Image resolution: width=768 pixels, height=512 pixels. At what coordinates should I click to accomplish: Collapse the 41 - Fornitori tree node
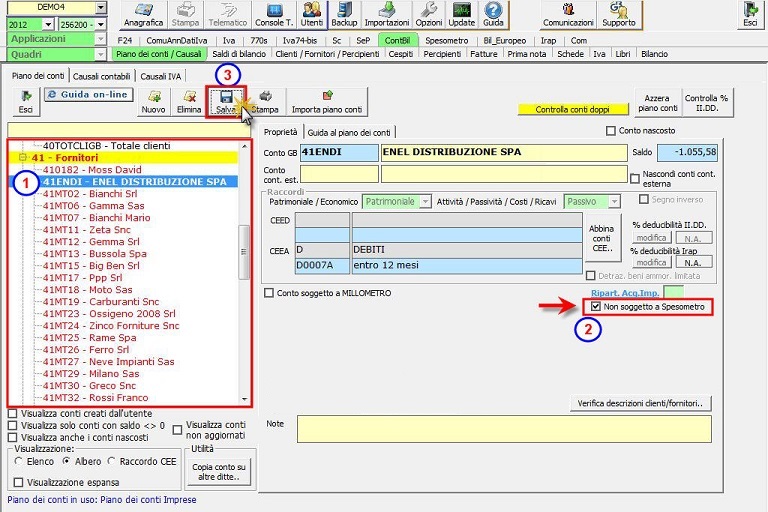click(x=23, y=157)
